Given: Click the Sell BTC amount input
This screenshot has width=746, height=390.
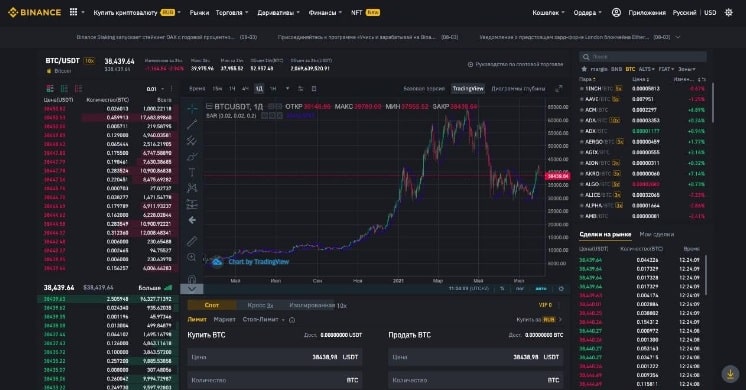Looking at the screenshot, I should (476, 380).
